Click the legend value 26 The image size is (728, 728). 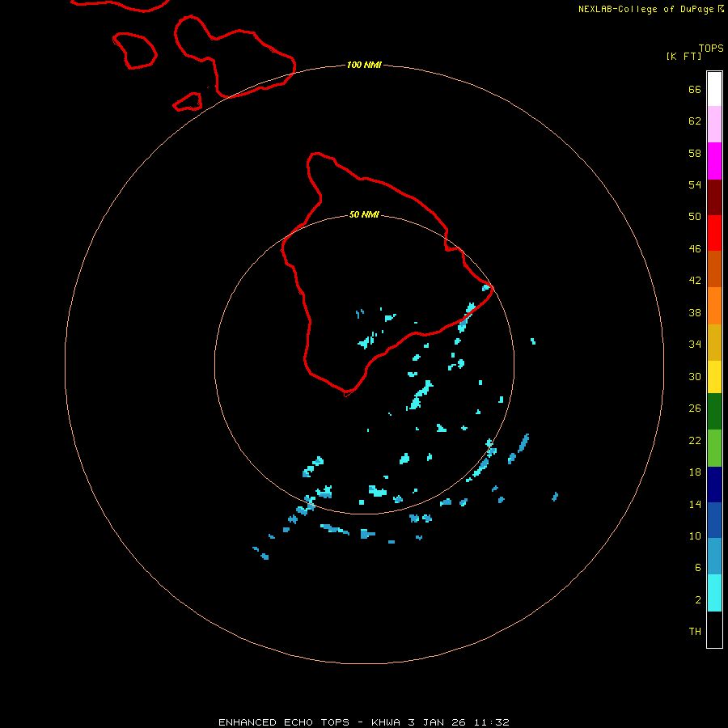point(695,408)
